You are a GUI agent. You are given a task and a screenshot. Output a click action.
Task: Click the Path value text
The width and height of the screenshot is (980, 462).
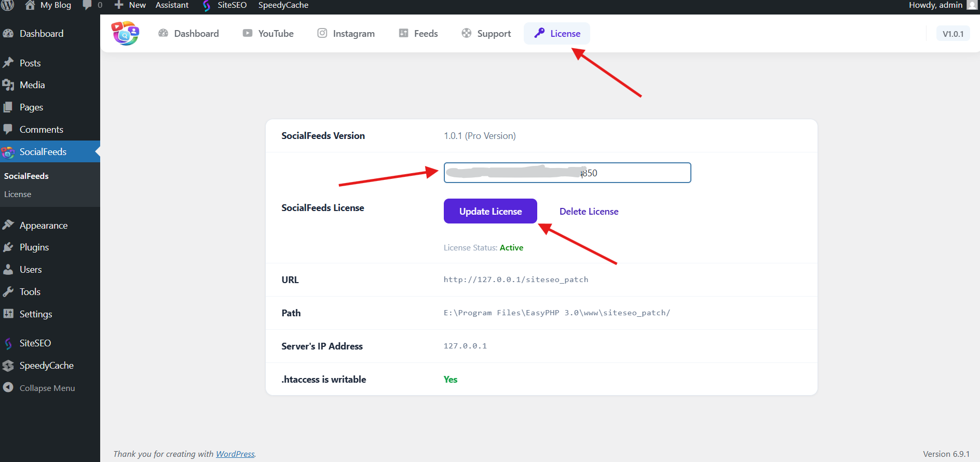pyautogui.click(x=557, y=313)
